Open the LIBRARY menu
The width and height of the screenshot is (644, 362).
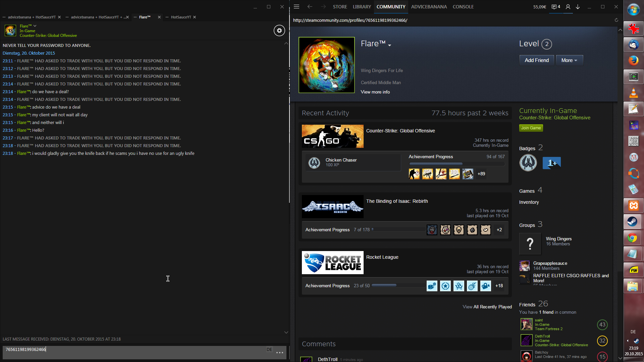click(x=362, y=7)
